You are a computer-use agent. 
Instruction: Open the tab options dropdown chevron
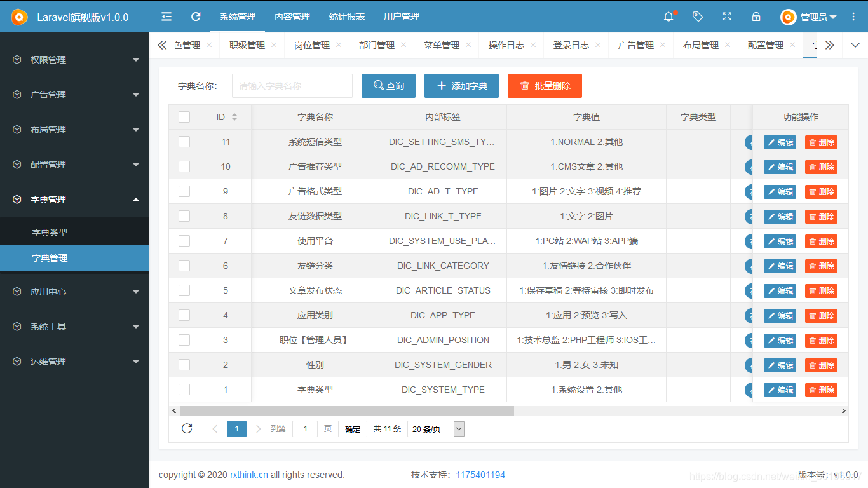pyautogui.click(x=855, y=45)
